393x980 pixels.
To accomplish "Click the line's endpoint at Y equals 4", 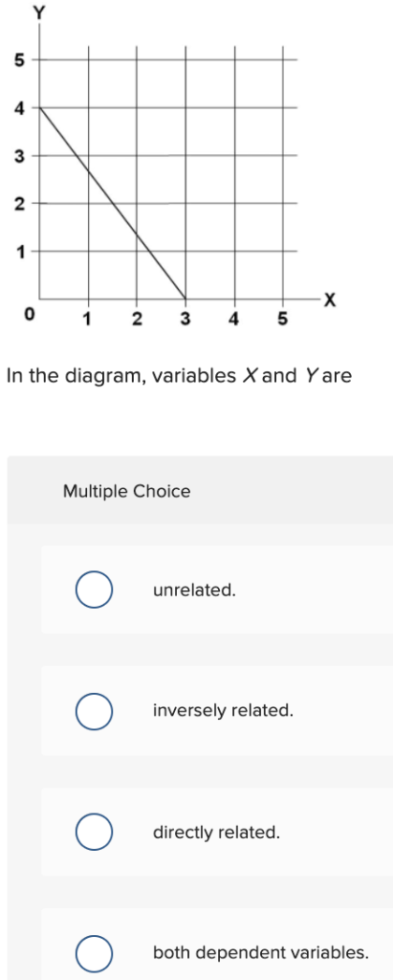I will [x=40, y=107].
